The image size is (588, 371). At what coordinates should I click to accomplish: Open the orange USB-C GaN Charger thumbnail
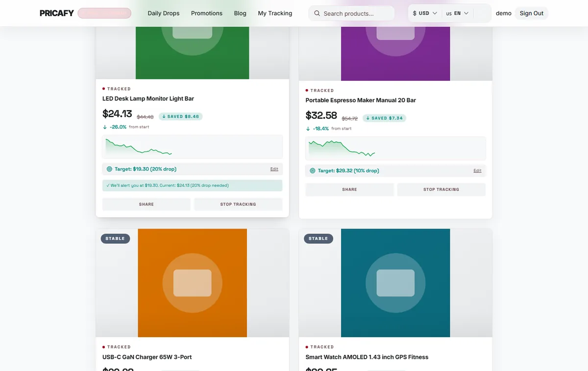pos(193,283)
